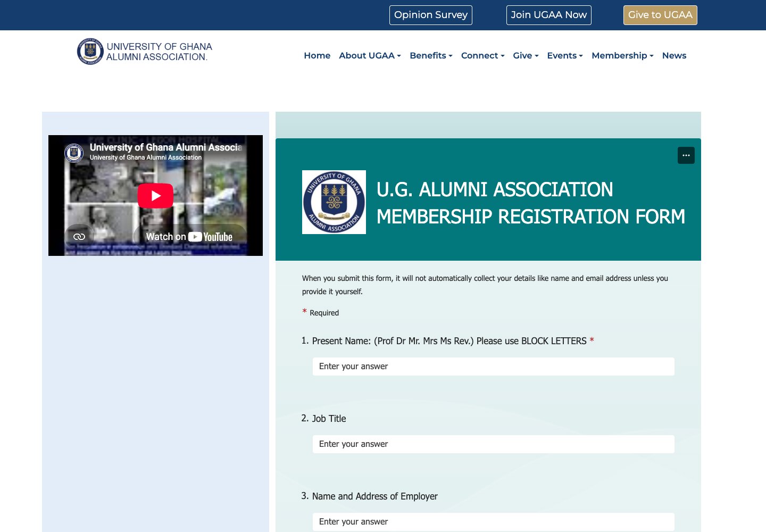The height and width of the screenshot is (532, 766).
Task: Open the Events dropdown menu
Action: pos(565,55)
